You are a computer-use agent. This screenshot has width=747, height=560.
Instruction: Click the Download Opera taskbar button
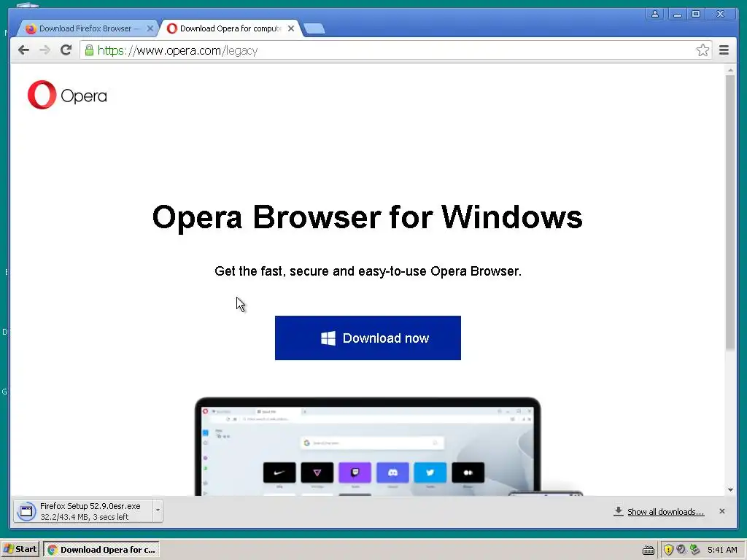coord(101,550)
